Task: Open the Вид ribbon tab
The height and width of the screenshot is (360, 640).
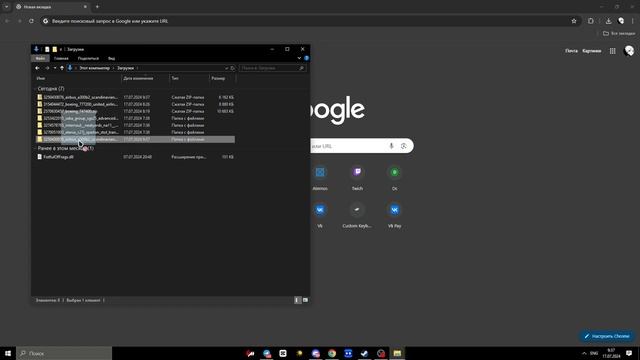Action: coord(111,58)
